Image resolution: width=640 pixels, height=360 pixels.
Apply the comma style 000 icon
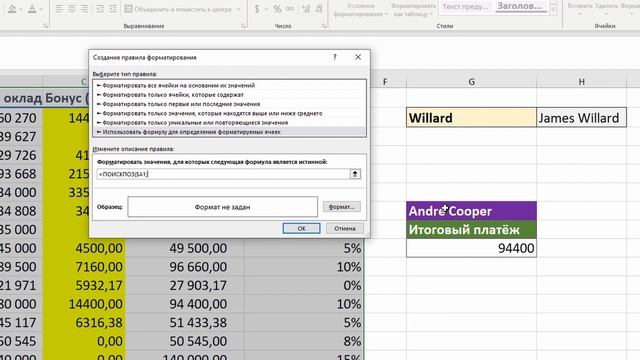290,9
